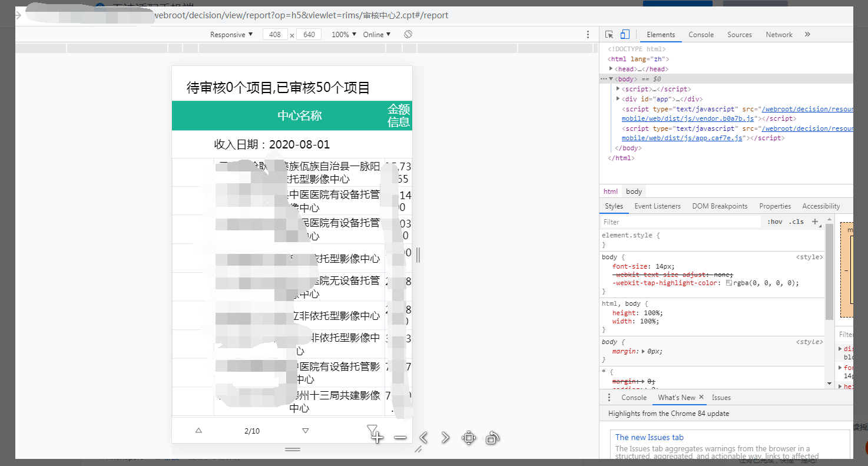Click the zoom in plus overlay icon

click(x=377, y=438)
